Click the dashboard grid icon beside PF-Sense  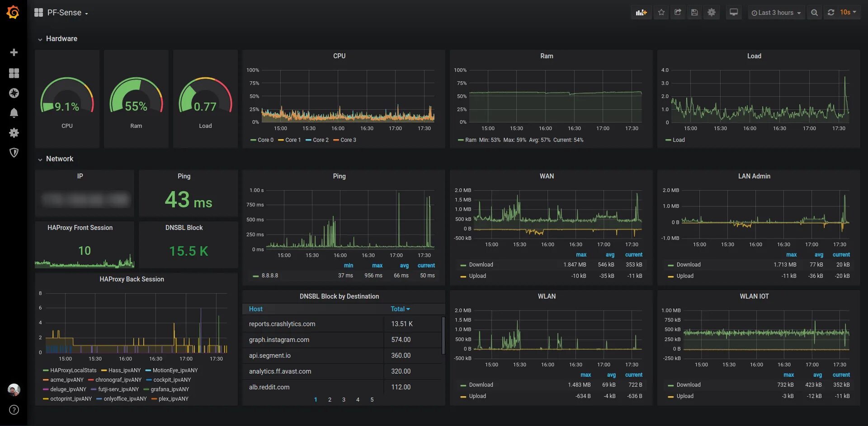pos(38,13)
